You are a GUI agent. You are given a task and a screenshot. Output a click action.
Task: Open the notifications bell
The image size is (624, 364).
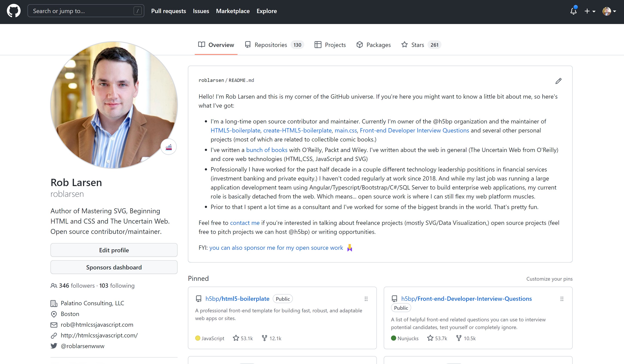(573, 11)
